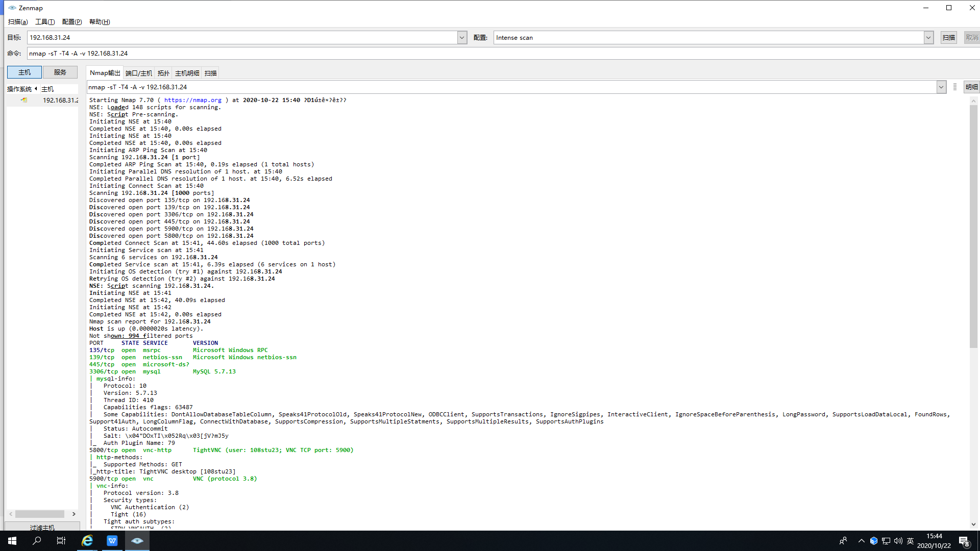Click the 扫描 scan button

tap(948, 37)
